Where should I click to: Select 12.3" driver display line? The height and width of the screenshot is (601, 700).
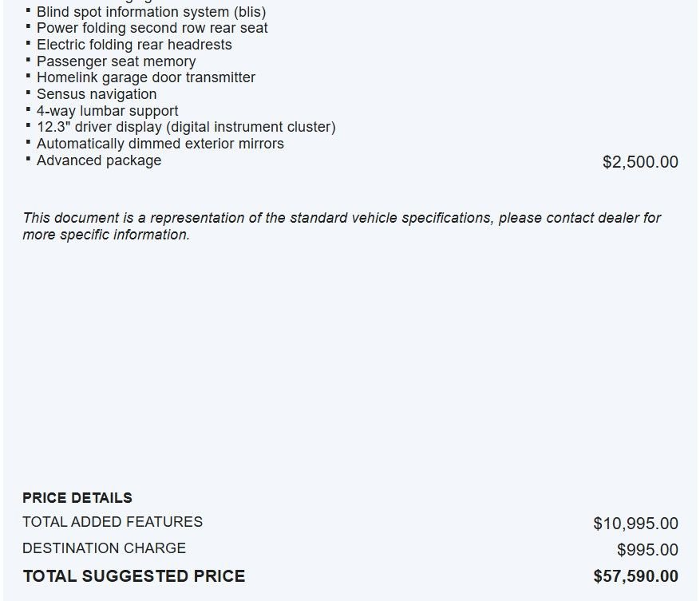click(186, 127)
